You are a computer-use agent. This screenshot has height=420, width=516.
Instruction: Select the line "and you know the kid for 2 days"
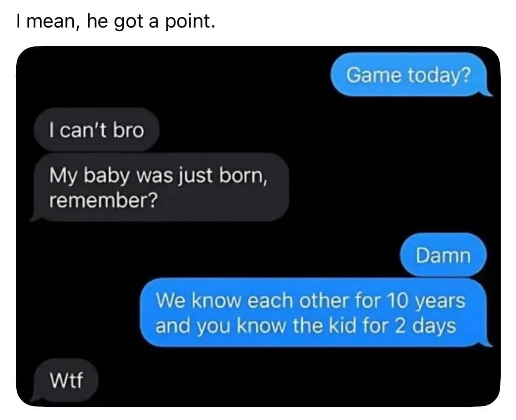tap(306, 325)
